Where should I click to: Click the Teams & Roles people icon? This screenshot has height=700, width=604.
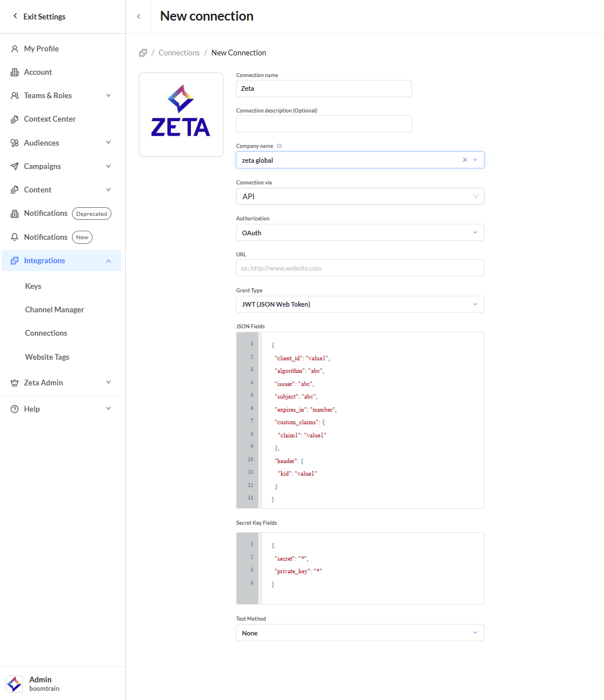15,95
